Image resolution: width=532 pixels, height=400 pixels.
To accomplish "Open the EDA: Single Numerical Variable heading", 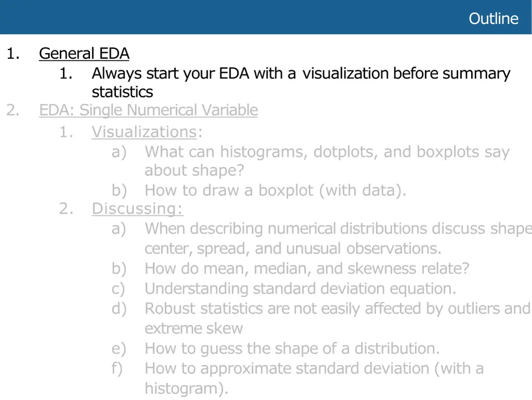I will tap(148, 110).
